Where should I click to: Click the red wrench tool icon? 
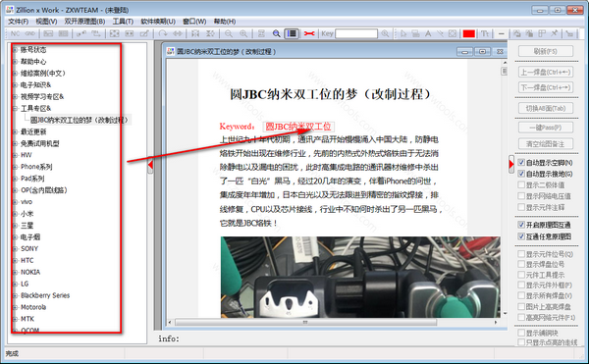pos(309,33)
